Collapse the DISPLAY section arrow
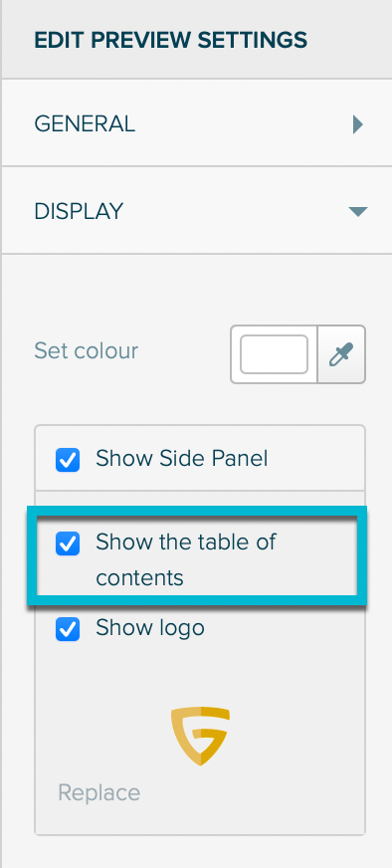The image size is (392, 868). [357, 211]
